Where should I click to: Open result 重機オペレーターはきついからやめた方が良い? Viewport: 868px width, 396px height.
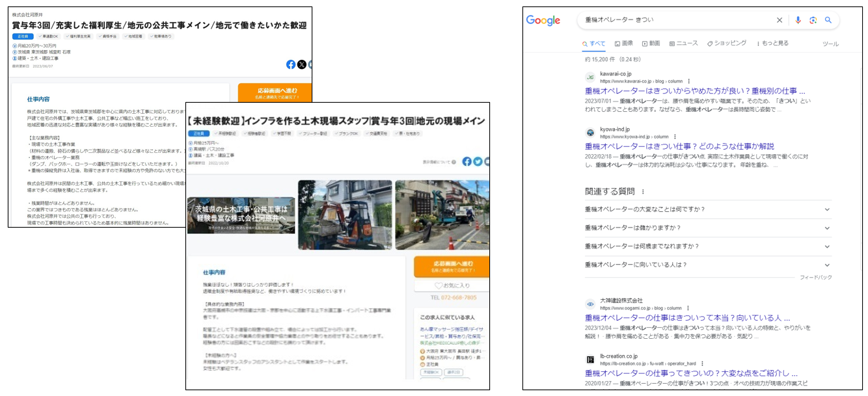[695, 91]
